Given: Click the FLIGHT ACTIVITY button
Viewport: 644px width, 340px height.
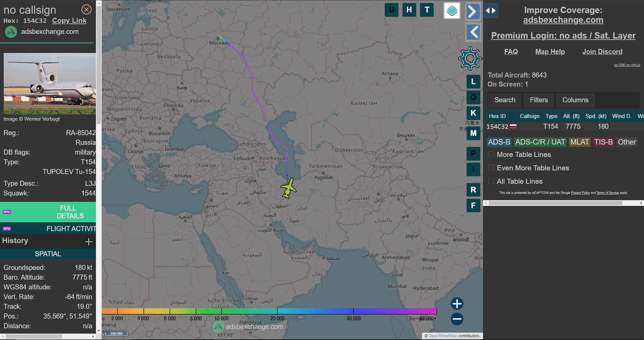Looking at the screenshot, I should click(48, 228).
